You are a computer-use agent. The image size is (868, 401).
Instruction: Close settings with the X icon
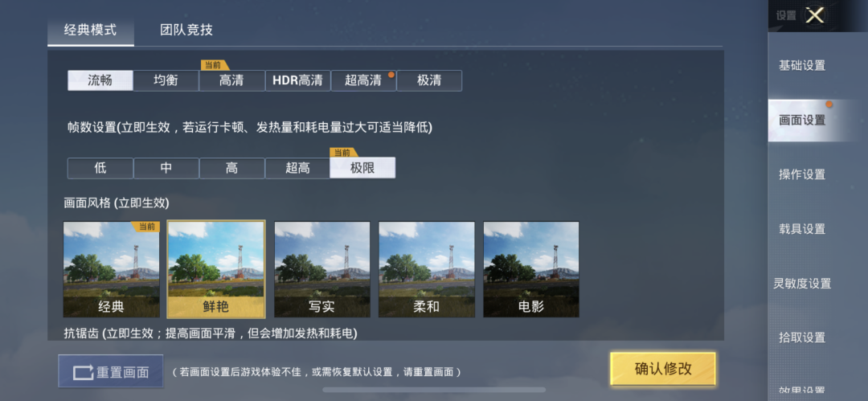pyautogui.click(x=815, y=15)
